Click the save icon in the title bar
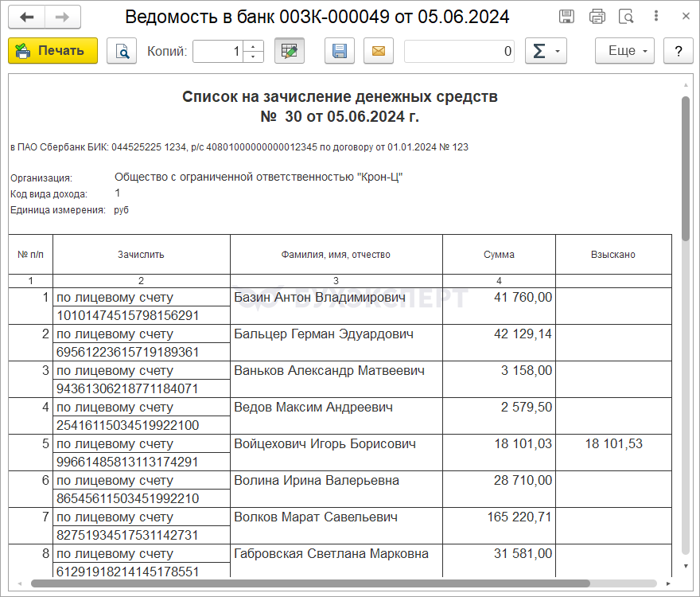This screenshot has width=700, height=597. click(x=566, y=17)
